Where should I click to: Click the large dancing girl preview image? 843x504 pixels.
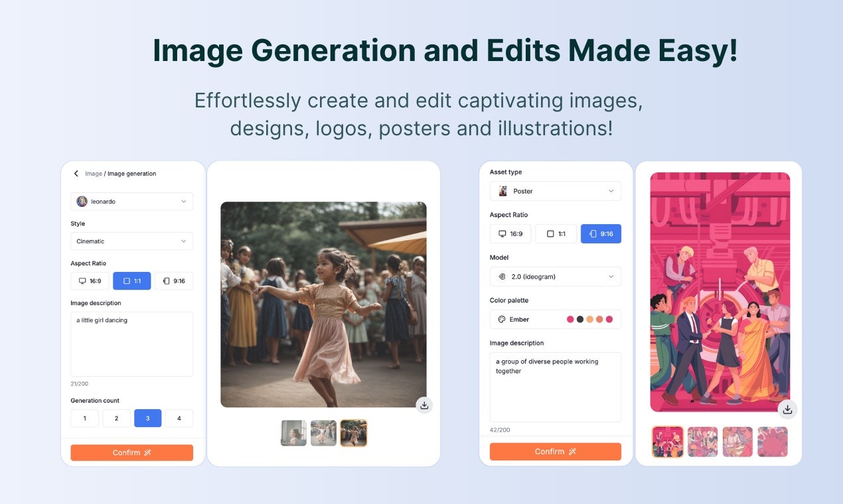323,304
